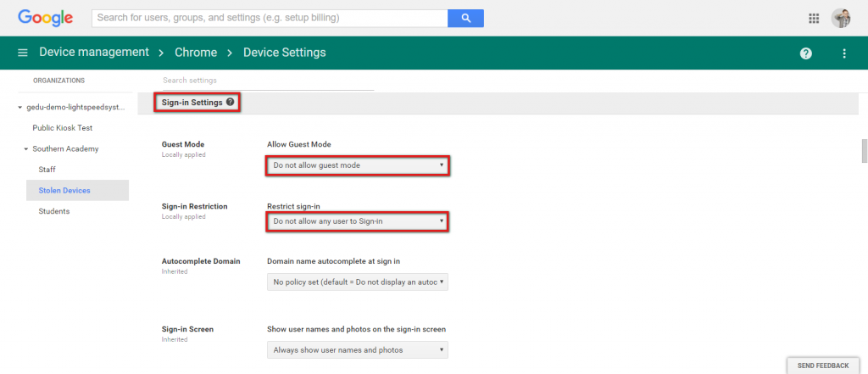Go to Device management breadcrumb
The image size is (868, 374).
coord(94,52)
